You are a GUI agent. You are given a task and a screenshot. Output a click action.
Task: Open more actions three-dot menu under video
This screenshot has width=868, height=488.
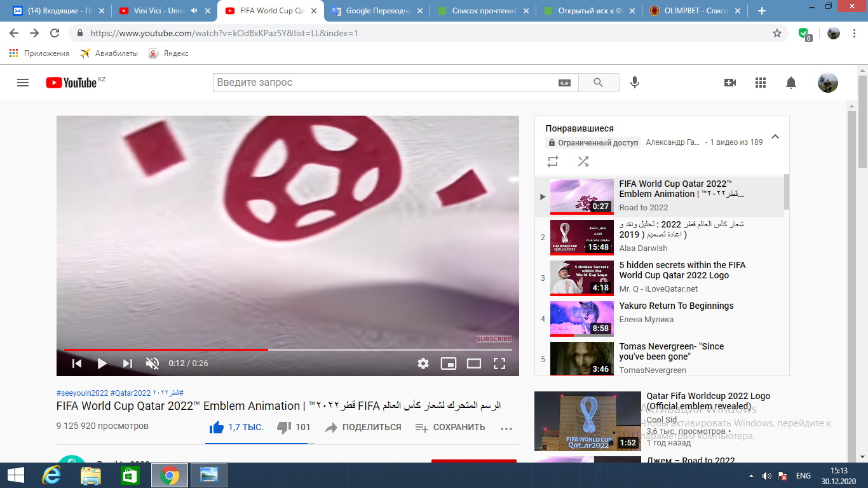tap(506, 428)
